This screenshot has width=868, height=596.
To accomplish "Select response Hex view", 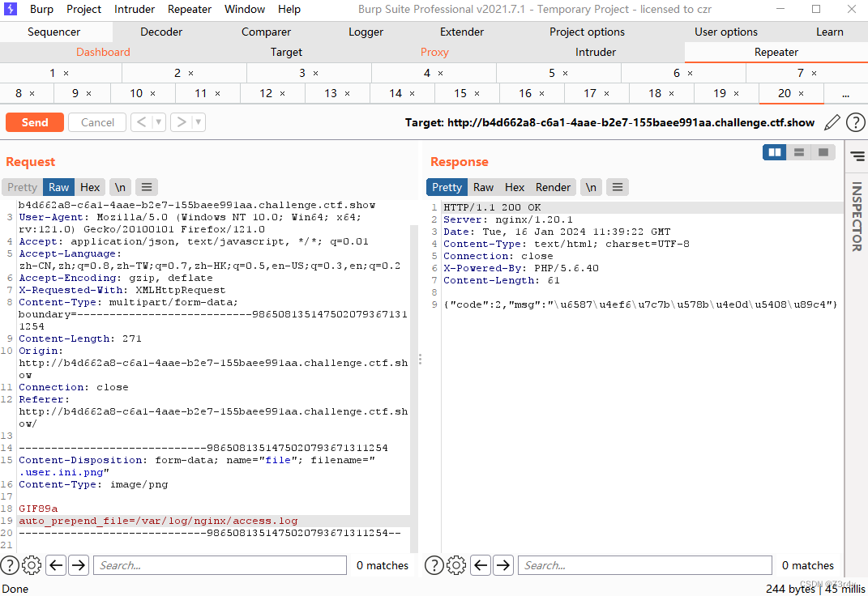I will [x=515, y=187].
